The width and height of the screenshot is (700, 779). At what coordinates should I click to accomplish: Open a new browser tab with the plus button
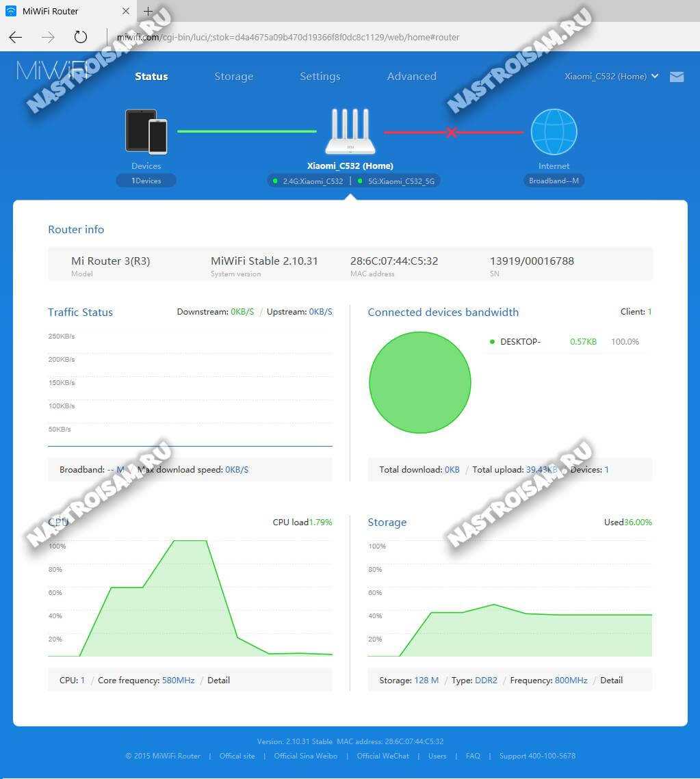[148, 11]
